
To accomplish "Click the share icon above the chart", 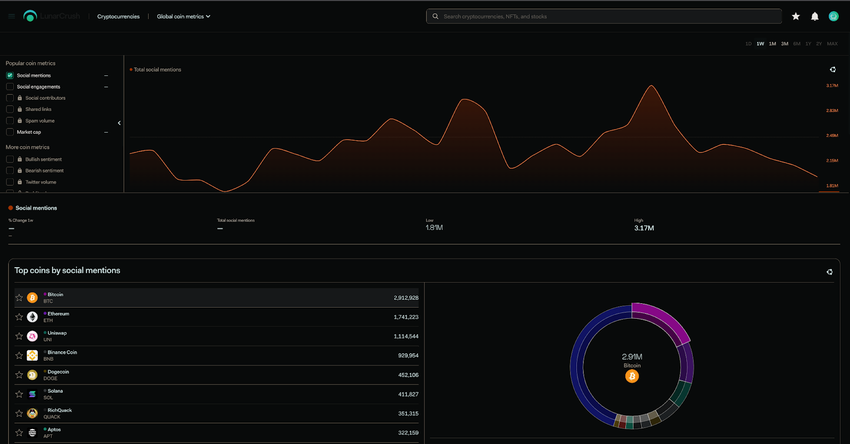I will 832,70.
